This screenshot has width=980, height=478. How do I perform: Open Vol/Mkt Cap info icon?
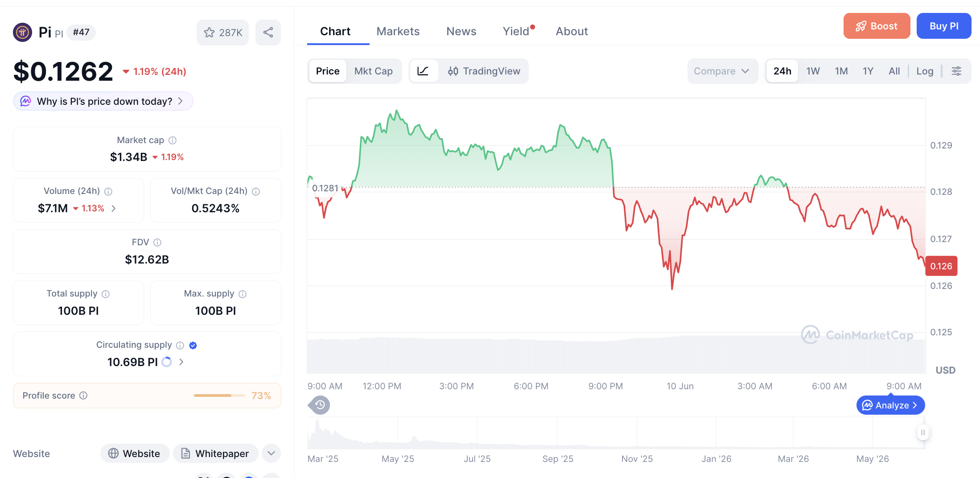coord(256,191)
